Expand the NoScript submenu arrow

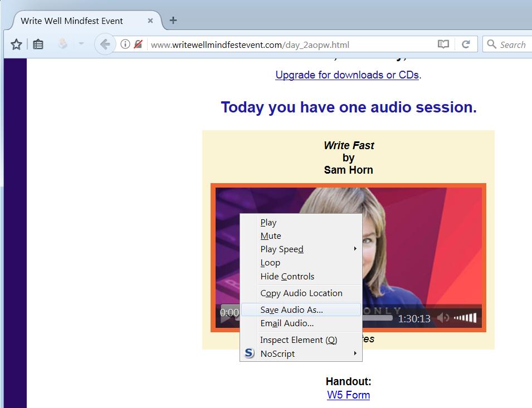[355, 353]
